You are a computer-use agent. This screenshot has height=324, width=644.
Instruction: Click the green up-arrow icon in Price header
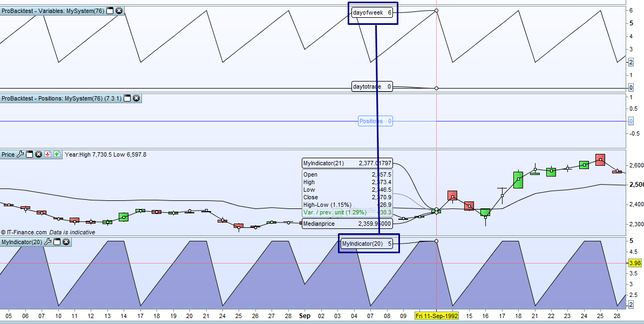[x=57, y=154]
